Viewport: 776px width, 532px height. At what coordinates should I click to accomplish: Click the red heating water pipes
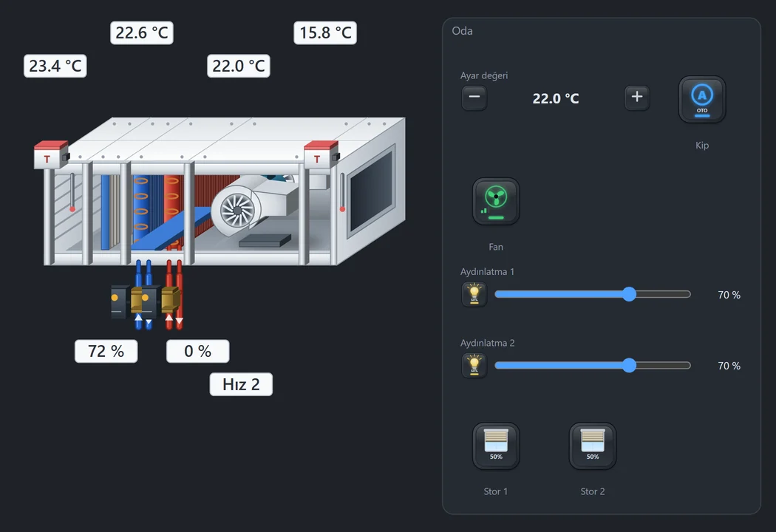(174, 294)
